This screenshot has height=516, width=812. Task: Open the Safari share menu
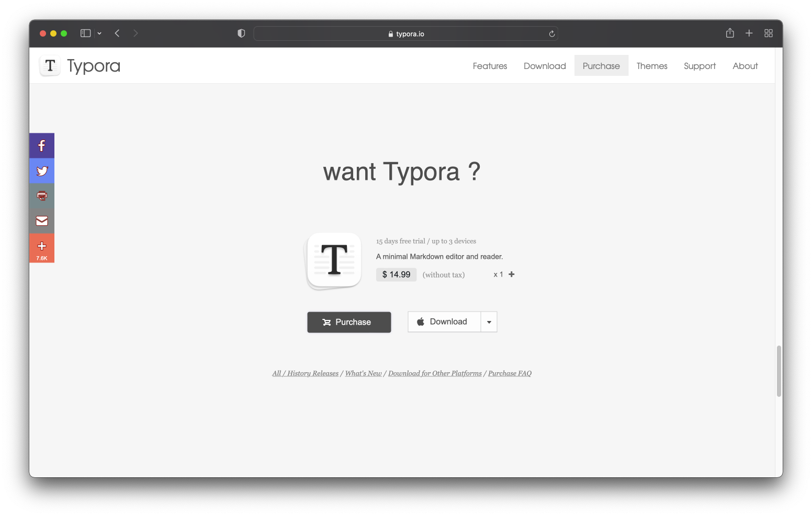click(730, 33)
